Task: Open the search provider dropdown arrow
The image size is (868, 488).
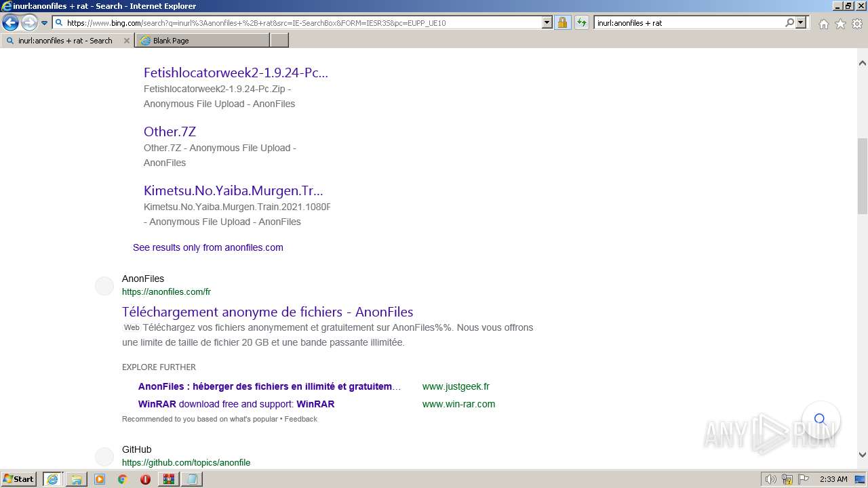Action: click(x=801, y=22)
